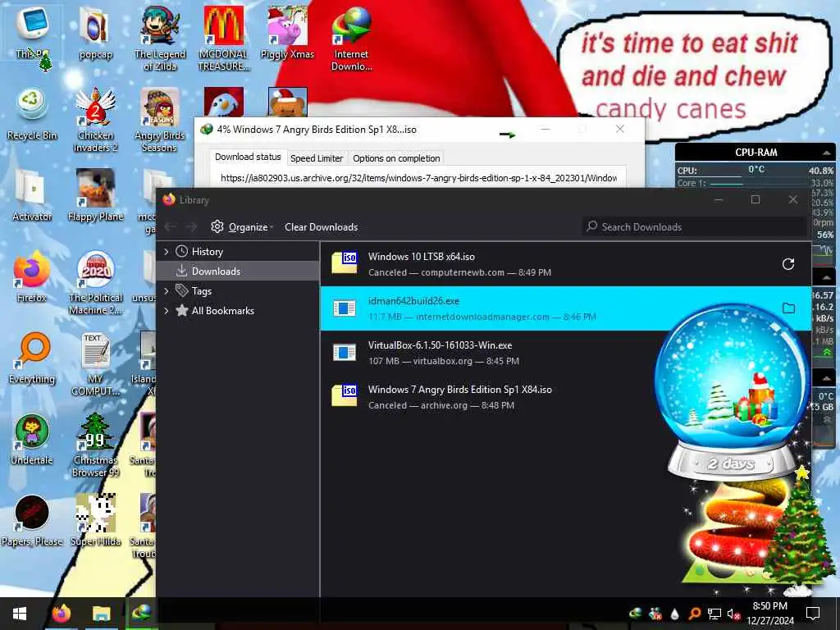This screenshot has width=840, height=630.
Task: Open The Legend of Zilda shortcut
Action: (x=160, y=38)
